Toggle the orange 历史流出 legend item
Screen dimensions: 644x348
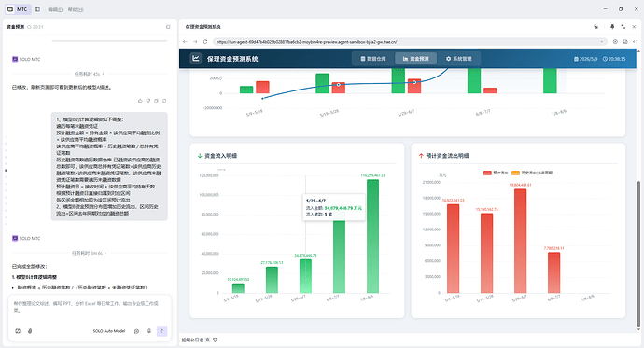pos(532,173)
